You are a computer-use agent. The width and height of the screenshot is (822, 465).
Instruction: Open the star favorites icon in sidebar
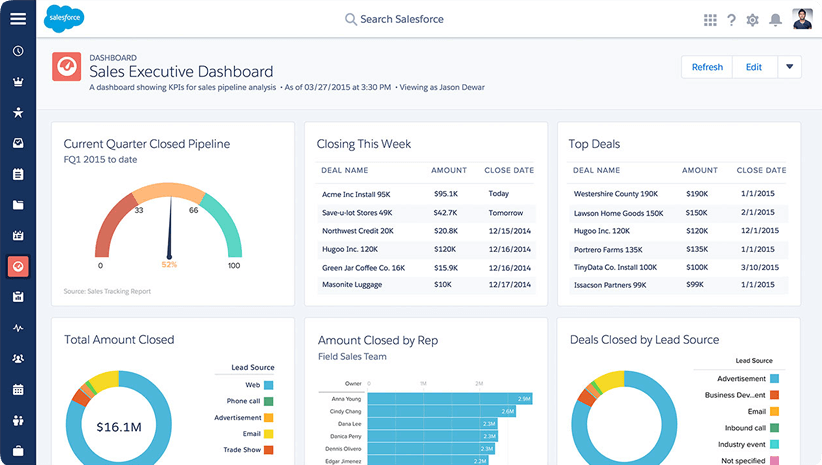coord(18,112)
